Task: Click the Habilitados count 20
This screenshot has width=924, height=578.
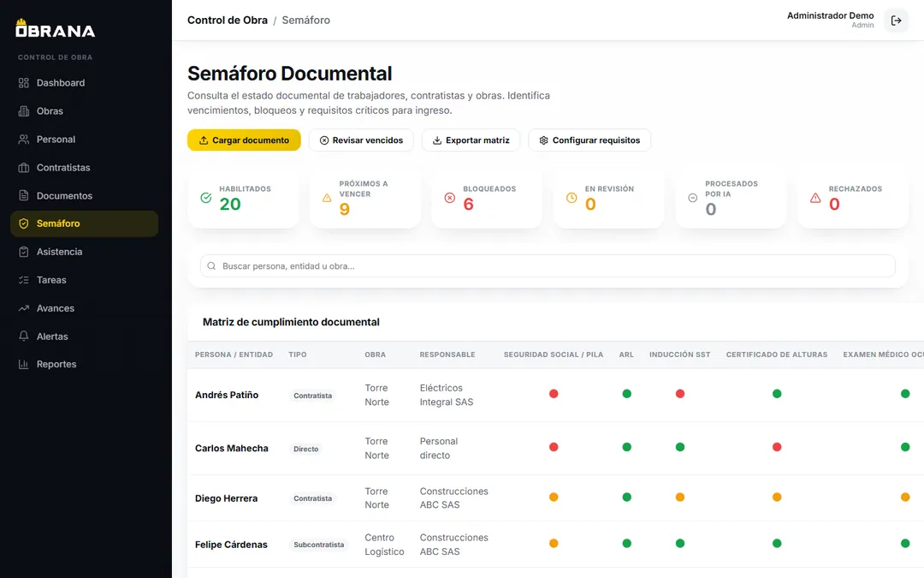Action: 230,204
